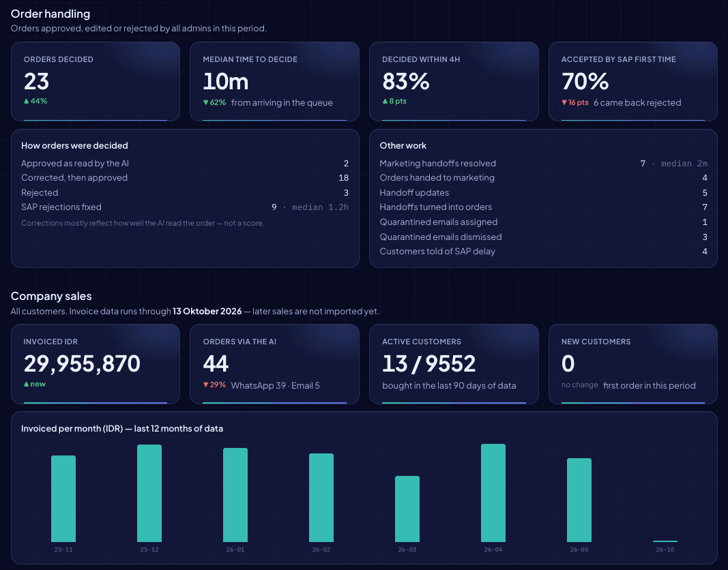This screenshot has width=728, height=570.
Task: Select the 'Corrected, then approved' row
Action: coord(185,178)
